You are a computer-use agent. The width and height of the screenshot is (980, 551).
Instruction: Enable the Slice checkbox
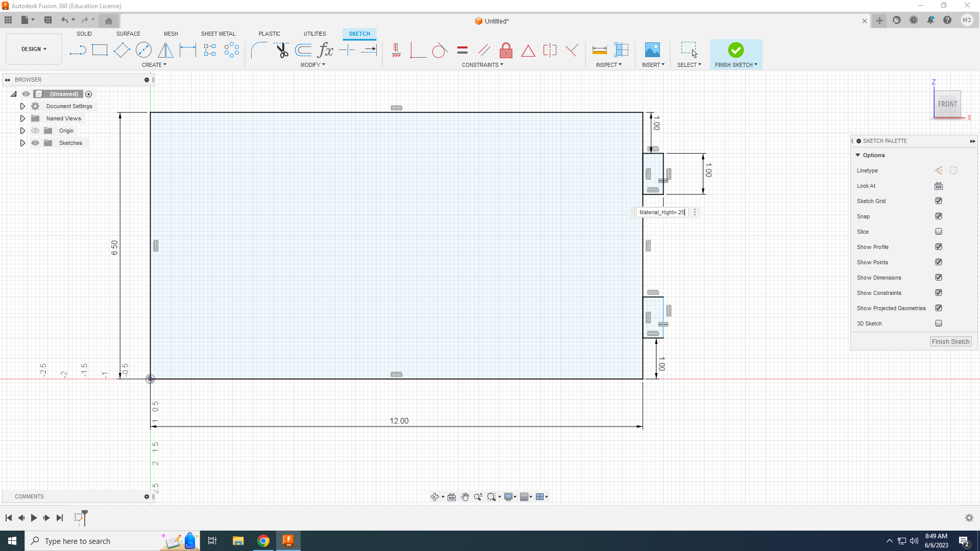pyautogui.click(x=938, y=232)
